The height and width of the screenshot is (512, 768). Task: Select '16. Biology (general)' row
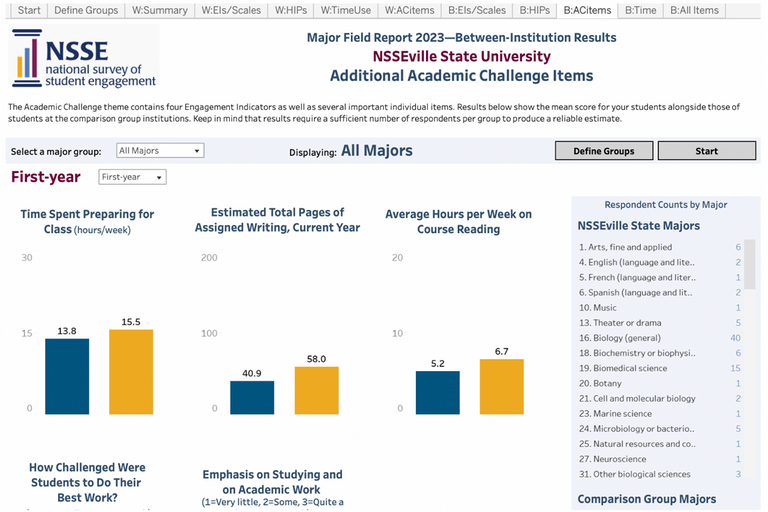pos(659,338)
